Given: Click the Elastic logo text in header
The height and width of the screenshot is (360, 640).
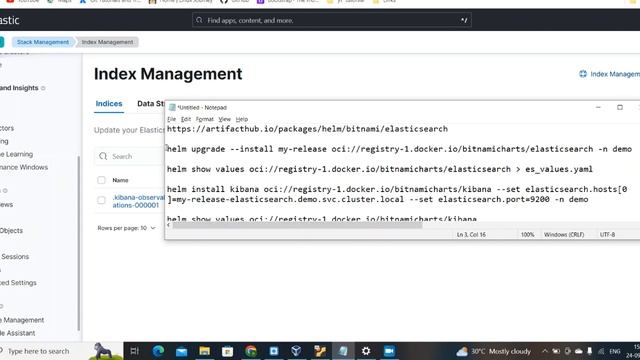Looking at the screenshot, I should tap(9, 20).
